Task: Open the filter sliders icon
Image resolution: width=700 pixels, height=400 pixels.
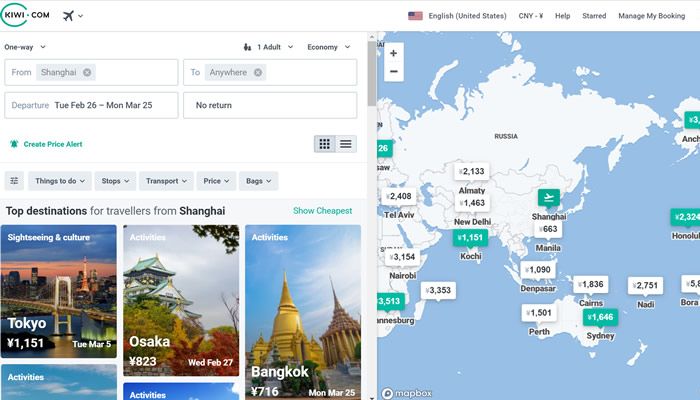Action: pyautogui.click(x=14, y=181)
